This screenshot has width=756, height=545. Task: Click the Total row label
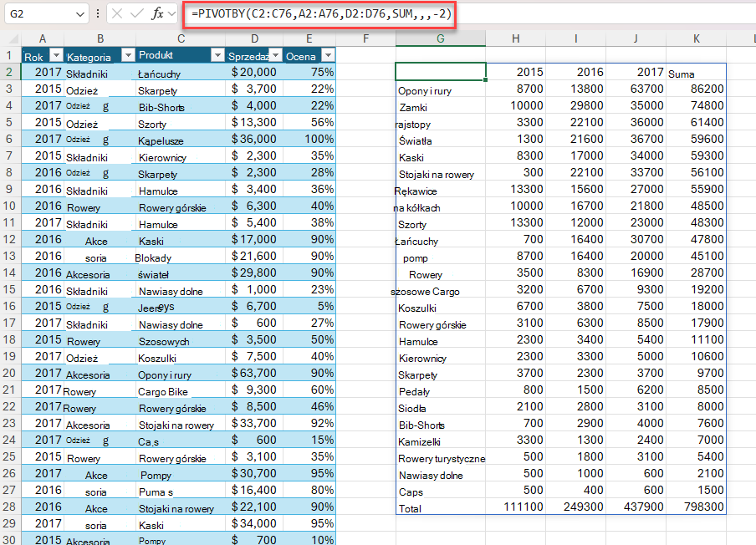pos(410,509)
